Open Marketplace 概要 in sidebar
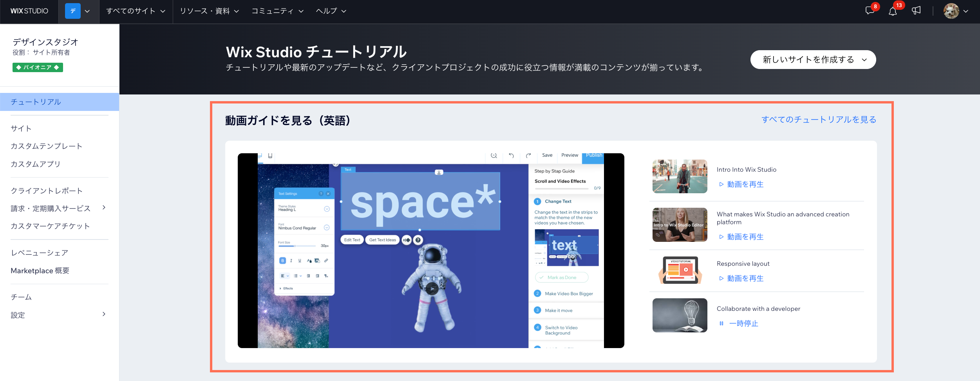This screenshot has width=980, height=381. coord(40,271)
